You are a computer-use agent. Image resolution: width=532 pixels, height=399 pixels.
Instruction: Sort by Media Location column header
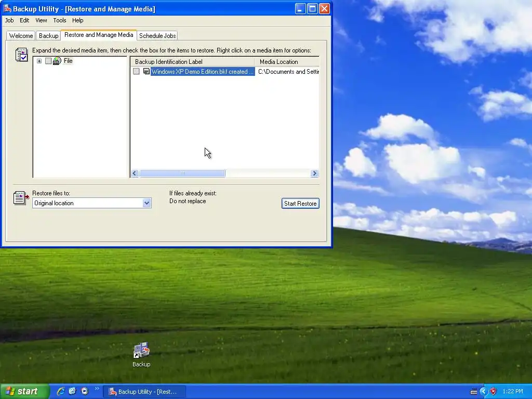[287, 62]
